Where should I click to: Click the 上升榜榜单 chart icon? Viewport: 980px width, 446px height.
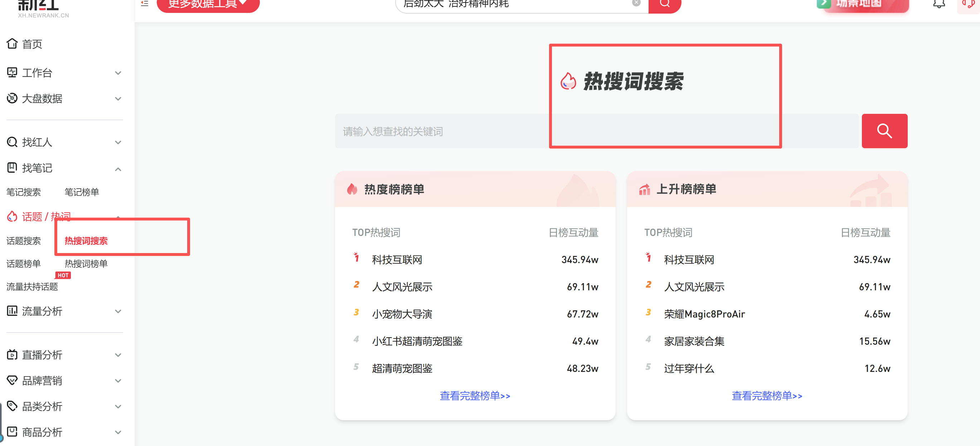[x=644, y=189]
